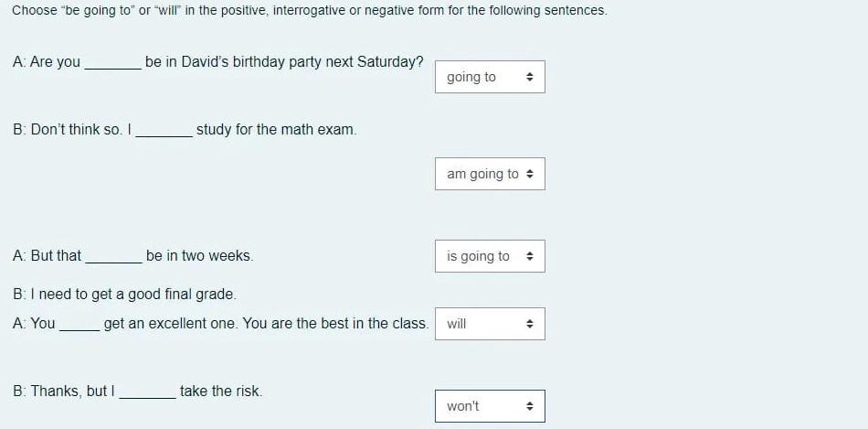The width and height of the screenshot is (868, 429).
Task: Click the arrow icon on "is going to" selector
Action: 529,257
